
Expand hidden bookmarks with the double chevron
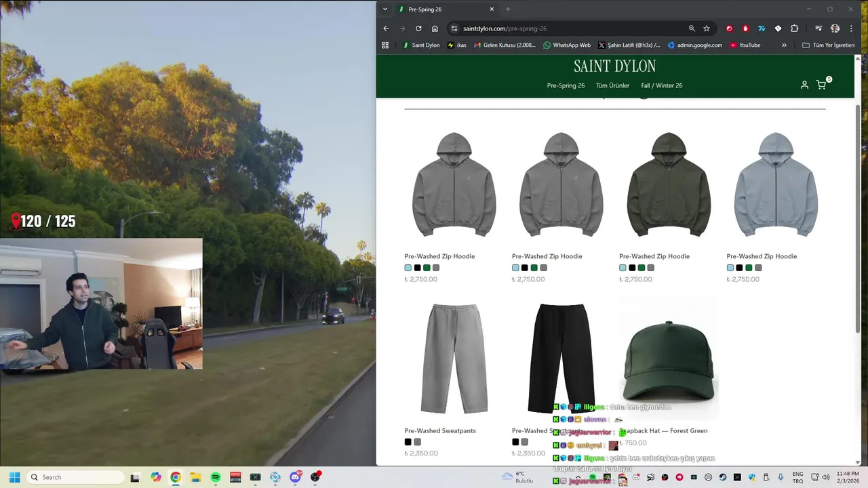click(784, 45)
